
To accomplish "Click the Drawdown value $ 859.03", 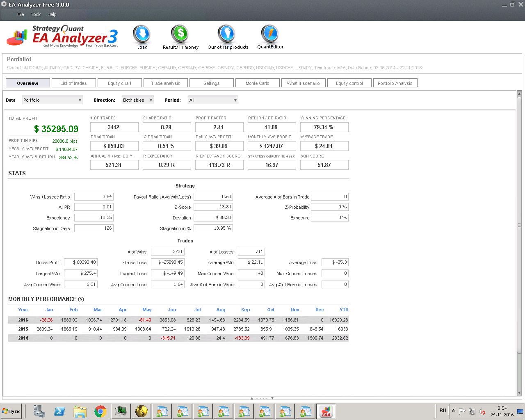I will point(114,146).
